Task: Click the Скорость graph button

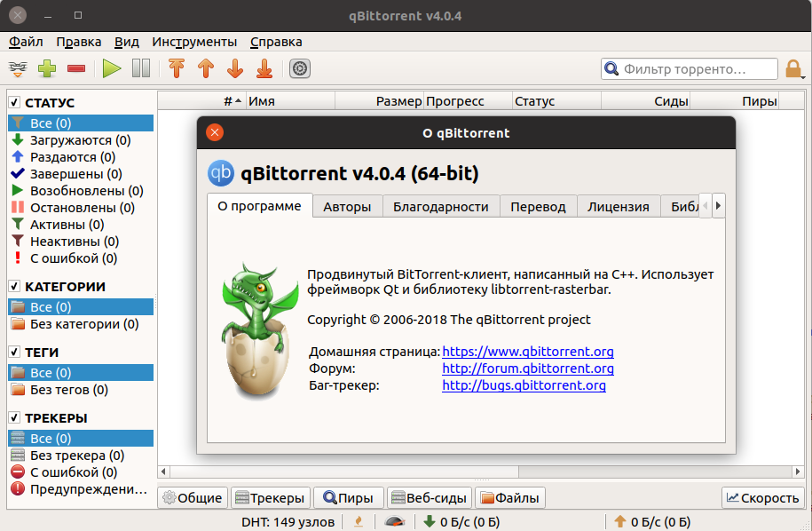Action: (x=763, y=498)
